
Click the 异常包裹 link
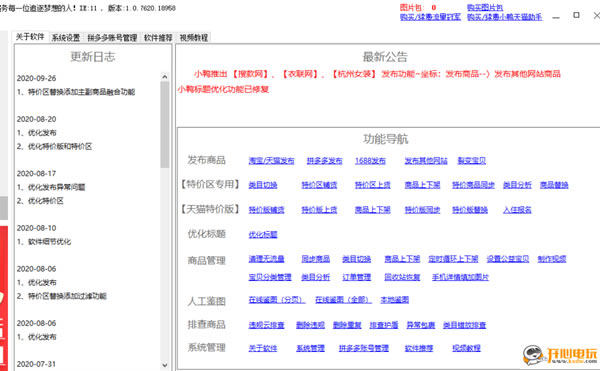[x=421, y=325]
